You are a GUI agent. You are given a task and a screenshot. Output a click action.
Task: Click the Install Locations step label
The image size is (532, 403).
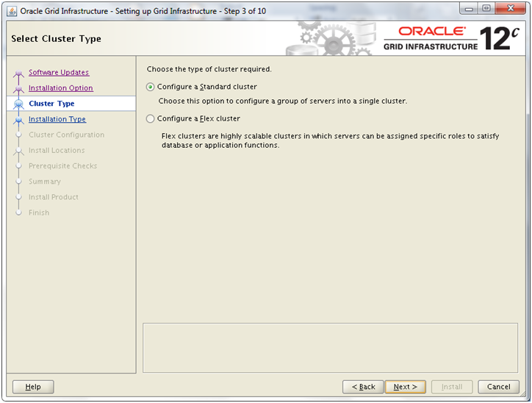coord(57,151)
